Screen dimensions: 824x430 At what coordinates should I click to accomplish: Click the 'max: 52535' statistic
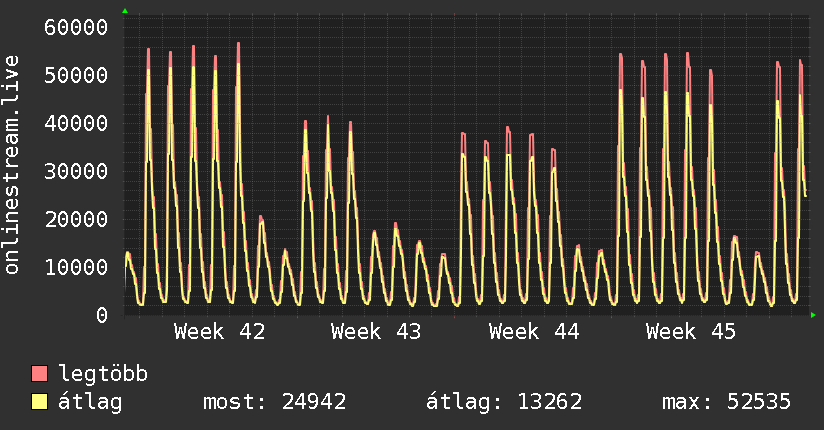click(x=726, y=402)
